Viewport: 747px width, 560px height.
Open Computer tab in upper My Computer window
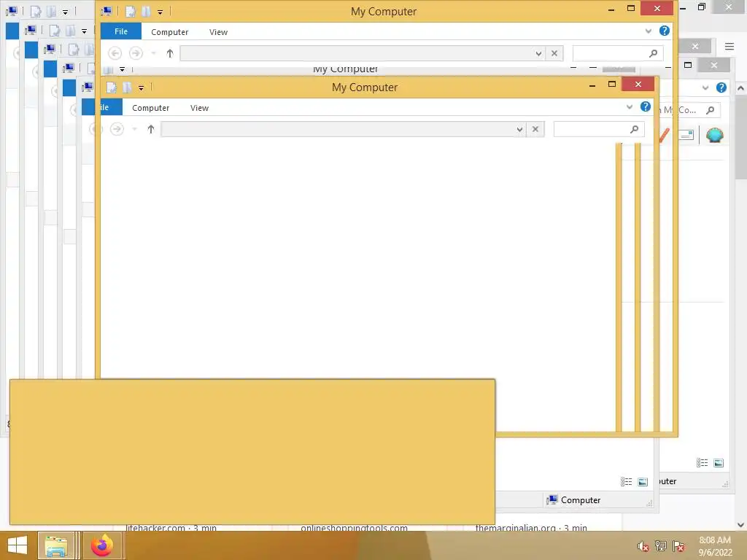point(169,32)
